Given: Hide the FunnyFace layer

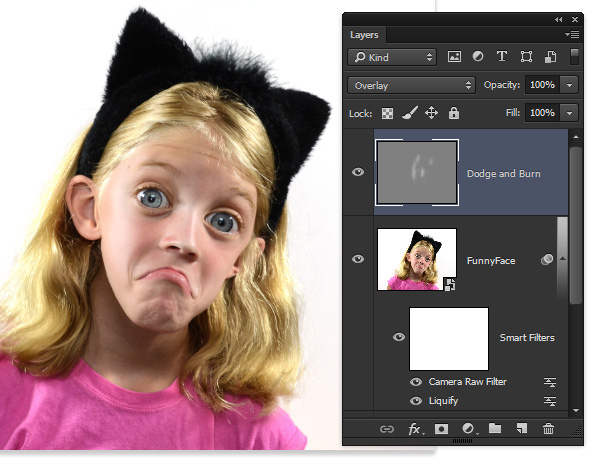Looking at the screenshot, I should pos(358,259).
